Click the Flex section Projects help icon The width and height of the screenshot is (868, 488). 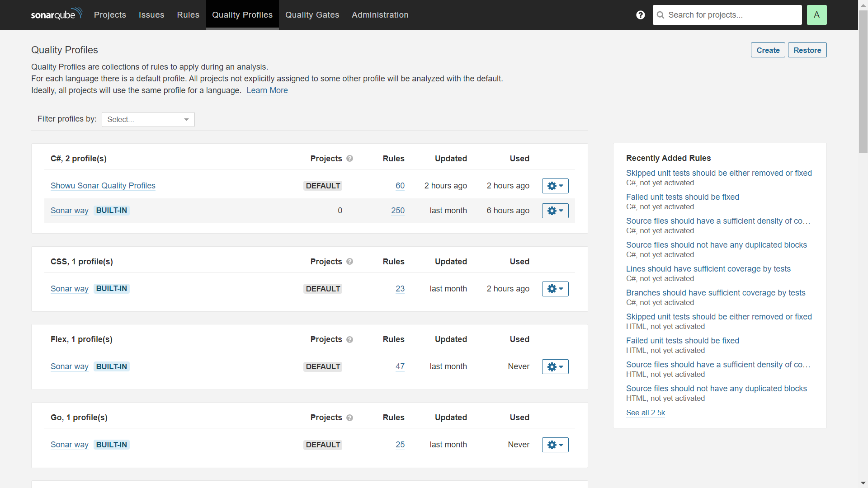349,339
